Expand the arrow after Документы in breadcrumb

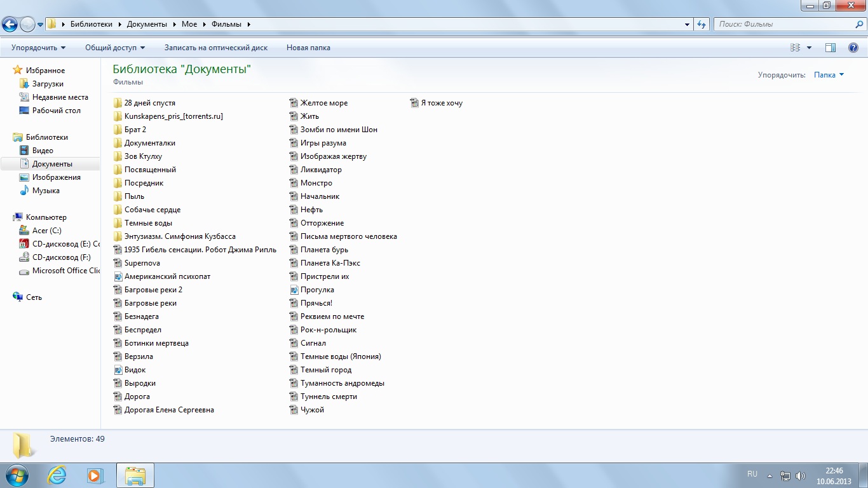point(174,24)
